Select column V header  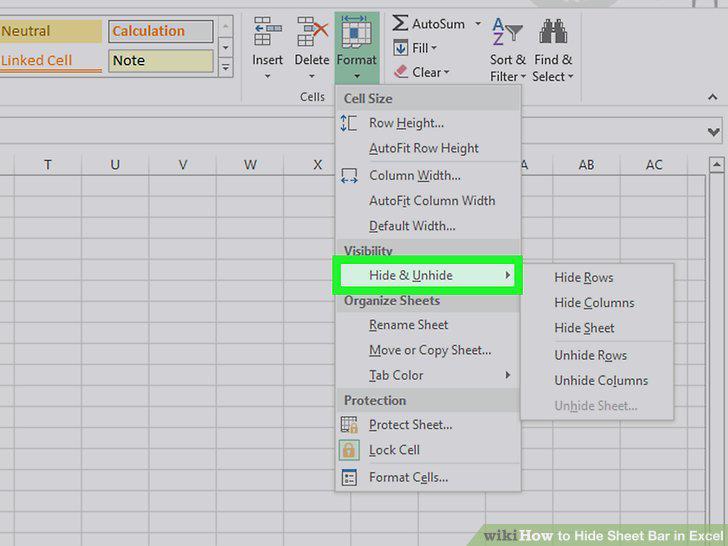point(183,165)
